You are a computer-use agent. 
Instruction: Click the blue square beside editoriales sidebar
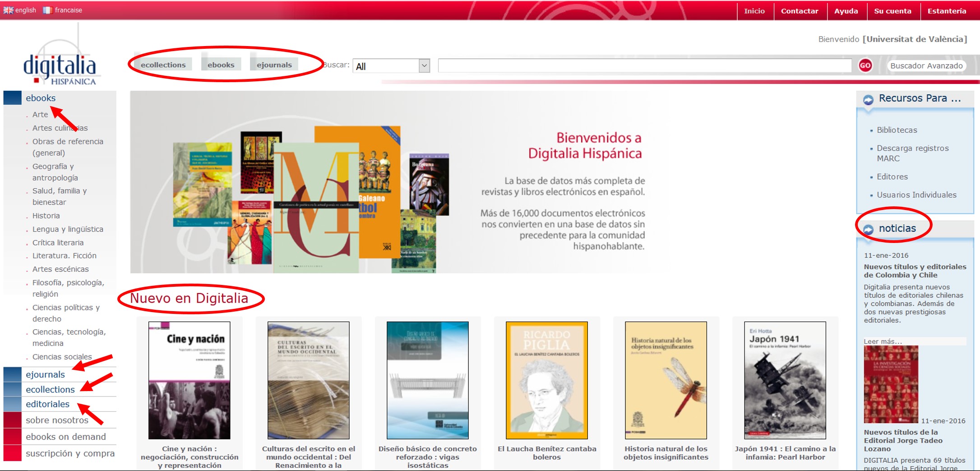tap(13, 404)
